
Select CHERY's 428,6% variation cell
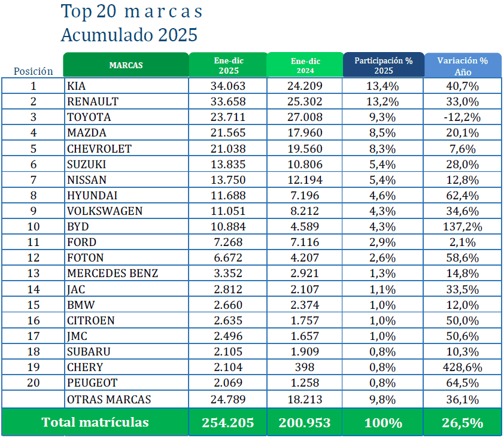[462, 367]
